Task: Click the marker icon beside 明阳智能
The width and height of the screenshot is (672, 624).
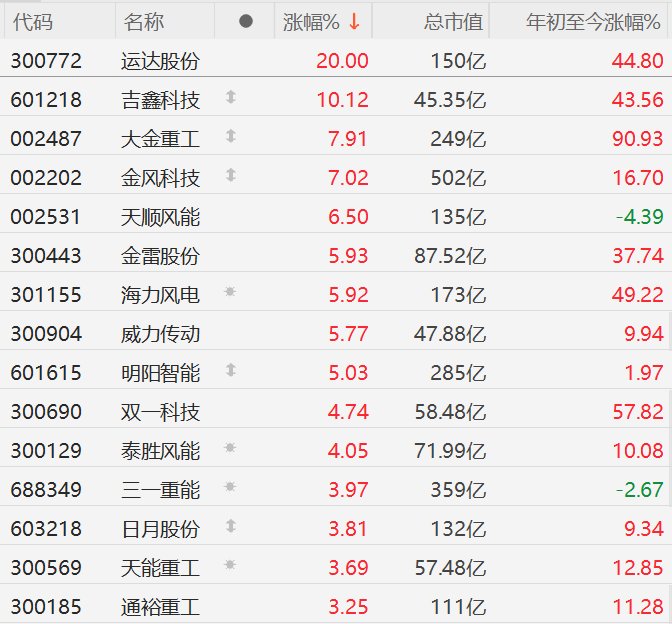Action: (231, 370)
